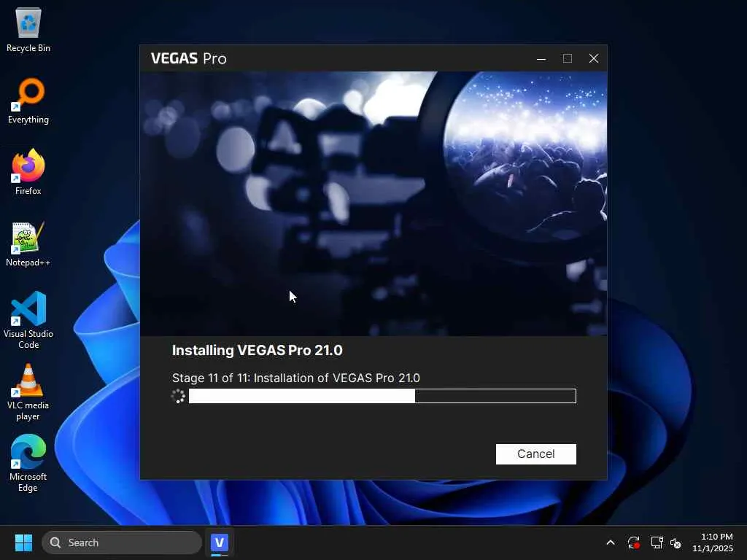The width and height of the screenshot is (747, 560).
Task: Select the Notepad++ desktop shortcut
Action: point(28,244)
